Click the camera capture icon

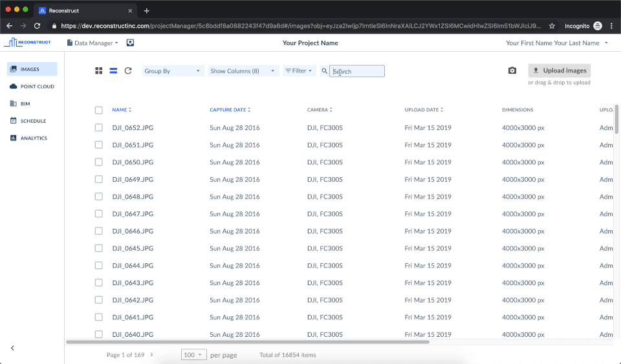point(512,71)
